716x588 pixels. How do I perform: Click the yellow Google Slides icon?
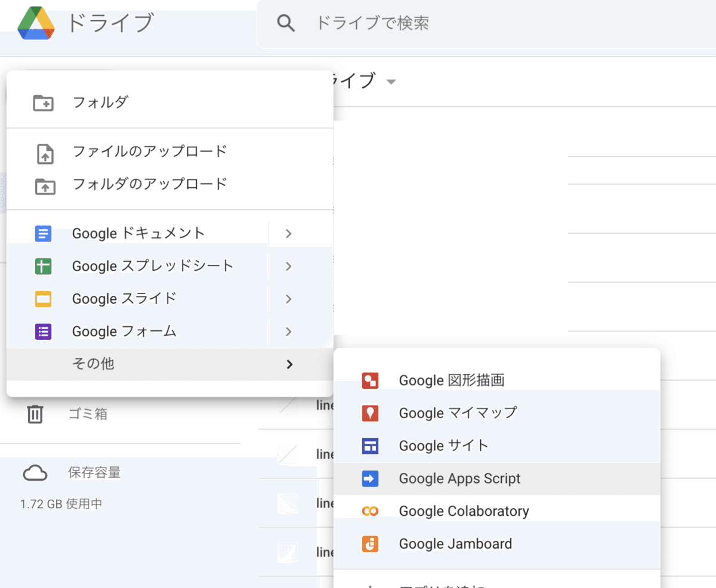tap(44, 299)
